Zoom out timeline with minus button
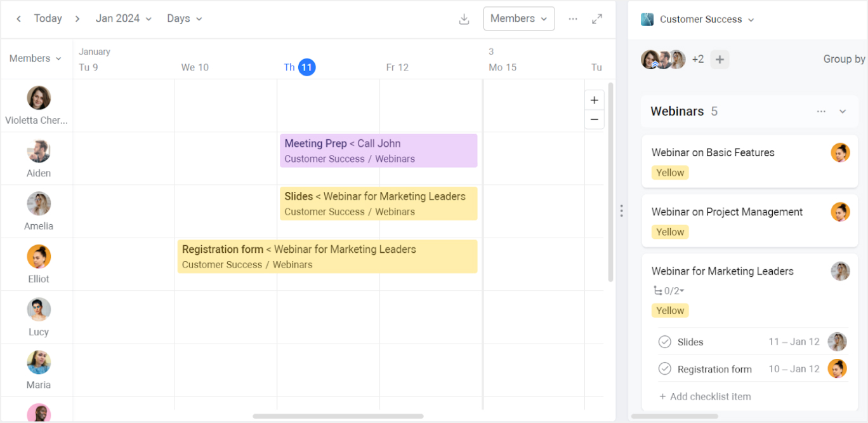 click(x=594, y=119)
